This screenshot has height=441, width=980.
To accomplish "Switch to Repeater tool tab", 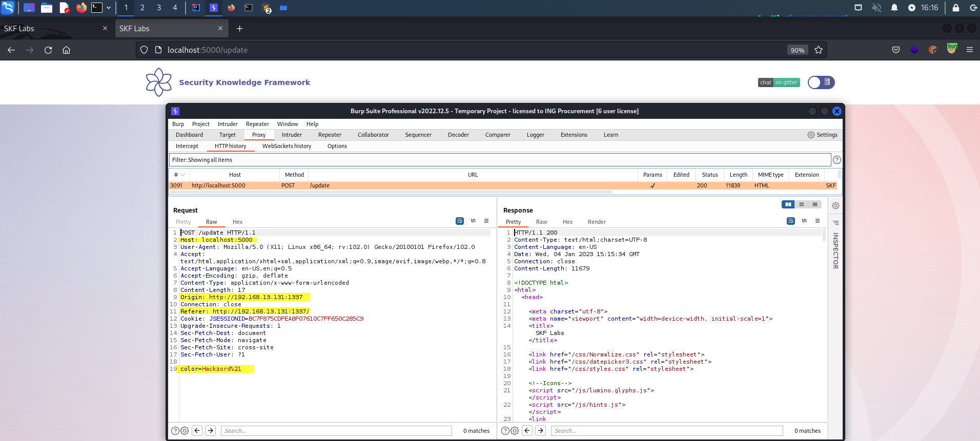I will 330,135.
